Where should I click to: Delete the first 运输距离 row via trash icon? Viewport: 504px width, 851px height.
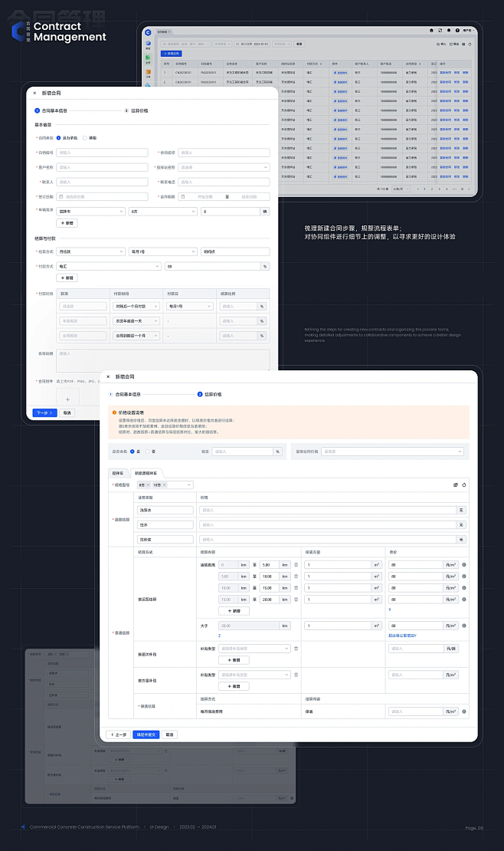click(296, 565)
